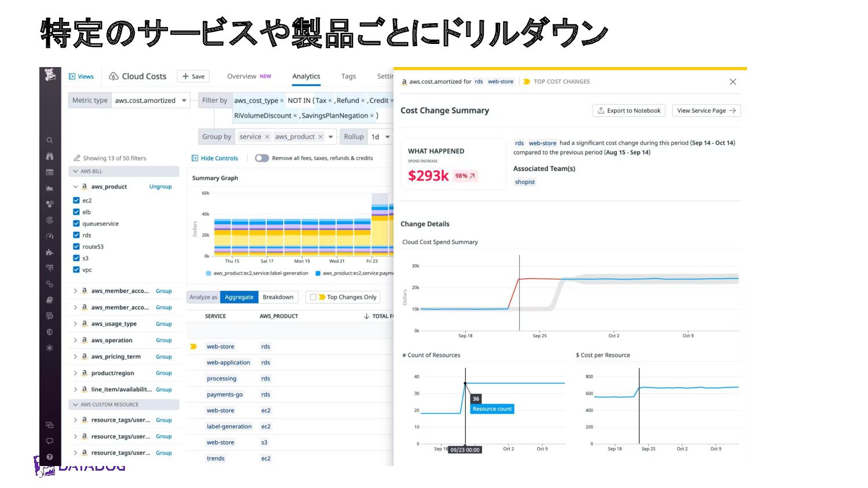This screenshot has width=868, height=488.
Task: Click the Hide Controls link
Action: pyautogui.click(x=219, y=158)
